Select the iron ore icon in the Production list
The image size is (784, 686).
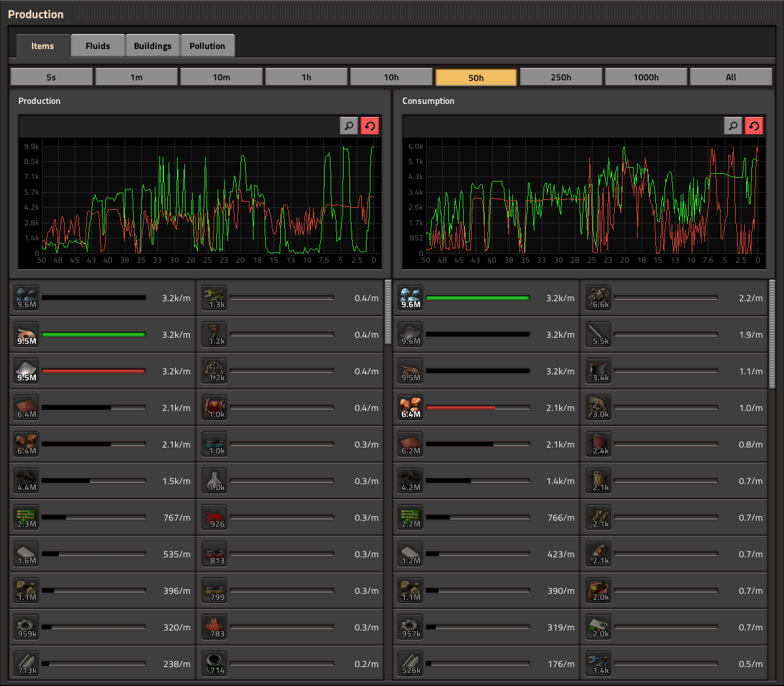coord(27,298)
